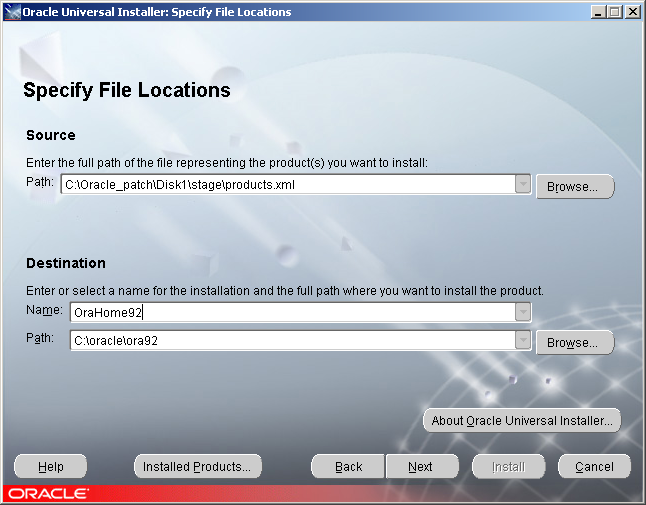Viewport: 646px width, 505px height.
Task: Browse for the source products.xml file
Action: [x=575, y=187]
